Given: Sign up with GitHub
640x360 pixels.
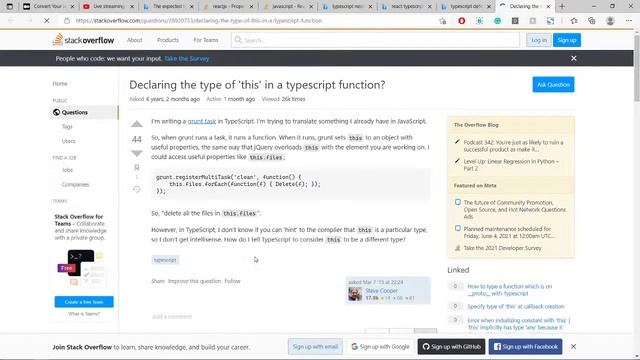Looking at the screenshot, I should (451, 347).
